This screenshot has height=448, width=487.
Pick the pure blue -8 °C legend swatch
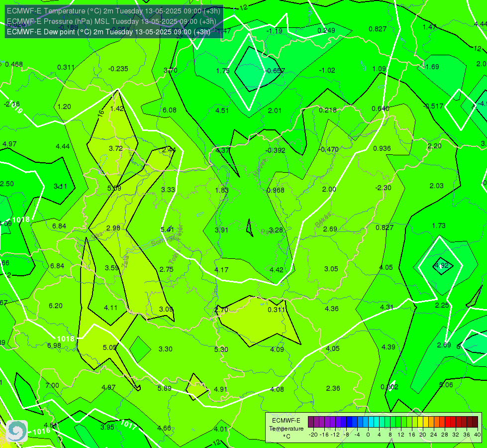(x=349, y=422)
